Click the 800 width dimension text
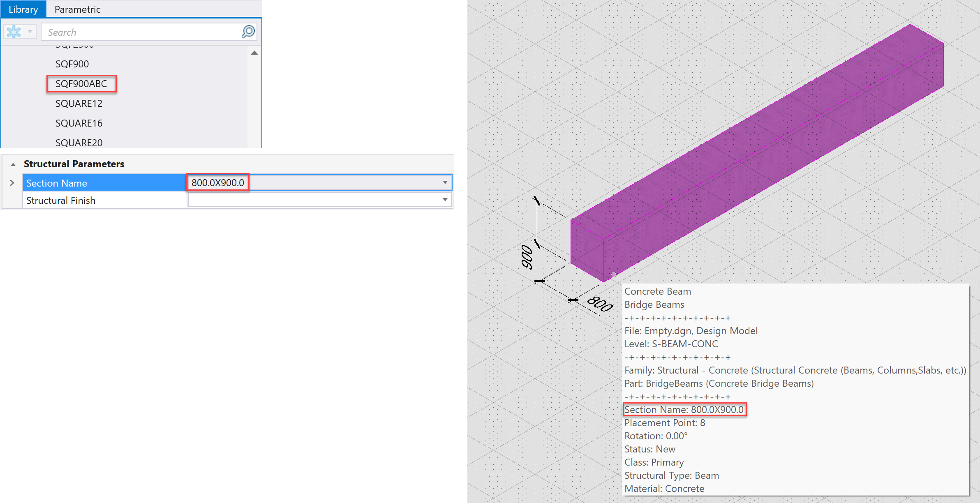 click(x=600, y=304)
